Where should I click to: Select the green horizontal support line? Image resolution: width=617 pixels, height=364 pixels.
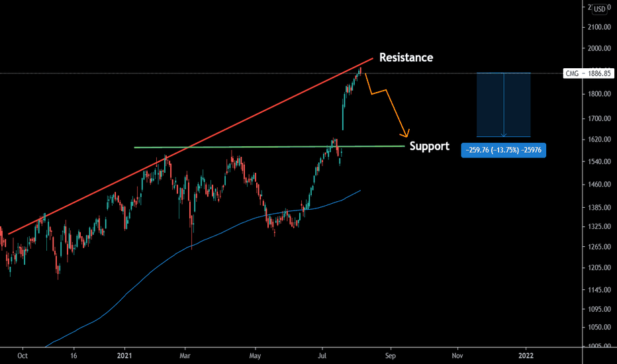(x=269, y=147)
